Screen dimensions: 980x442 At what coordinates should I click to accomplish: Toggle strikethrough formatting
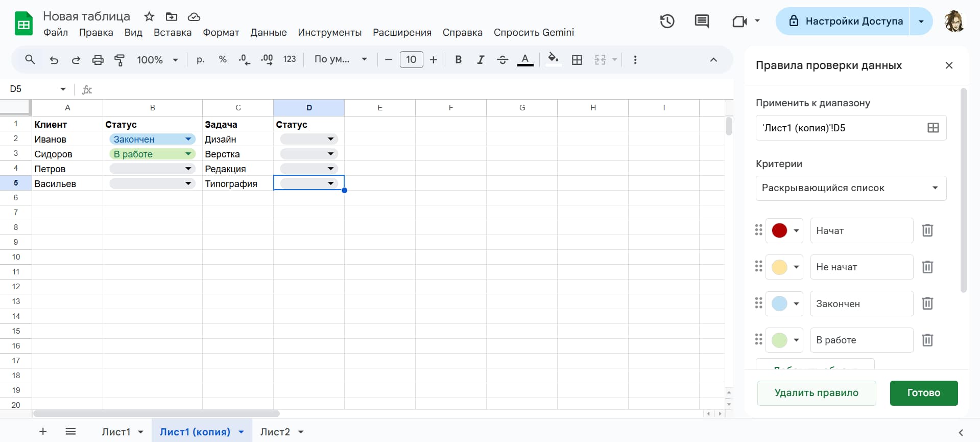(x=503, y=60)
